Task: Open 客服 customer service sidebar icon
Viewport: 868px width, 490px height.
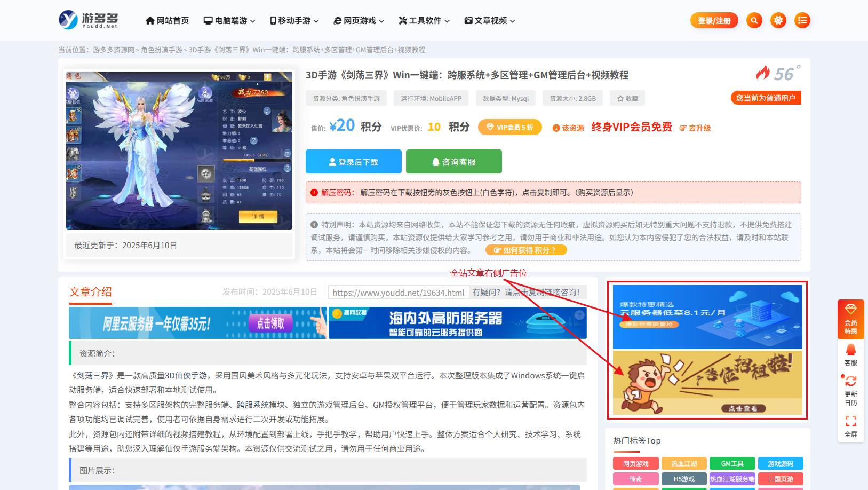Action: pos(850,355)
